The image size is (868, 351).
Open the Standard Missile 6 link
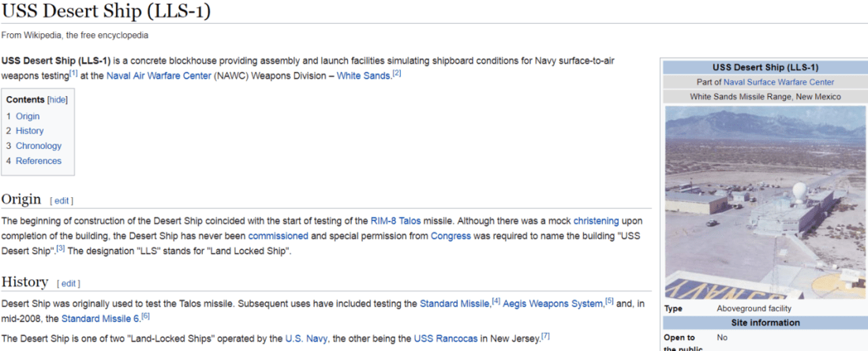click(100, 319)
